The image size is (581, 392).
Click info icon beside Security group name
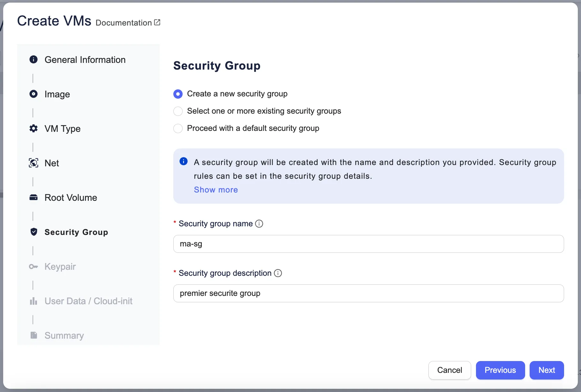pos(259,224)
